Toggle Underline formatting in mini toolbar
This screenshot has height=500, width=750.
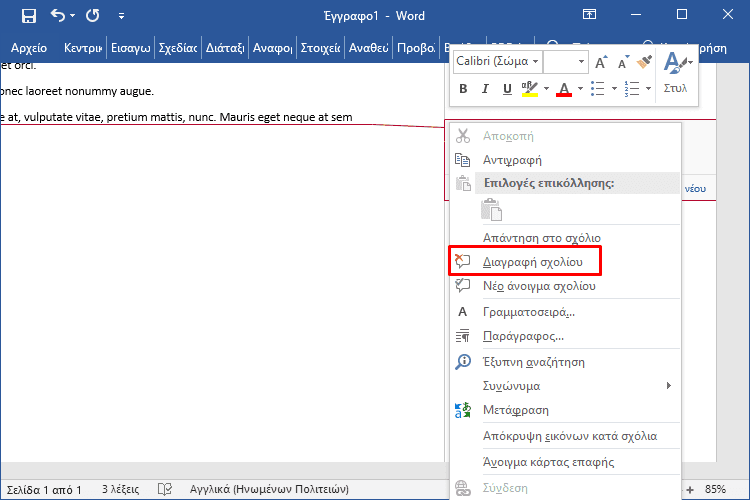(x=507, y=89)
